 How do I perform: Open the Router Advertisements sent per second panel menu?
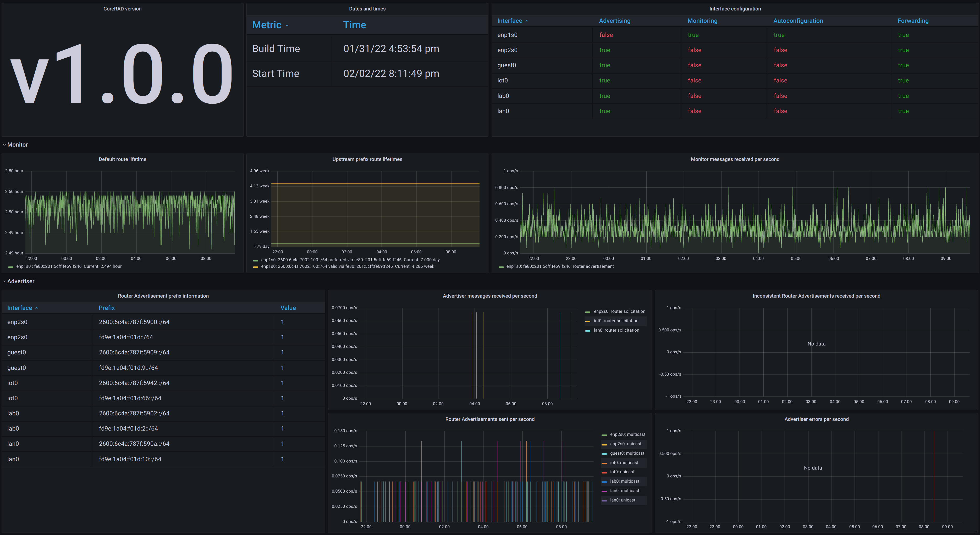[x=490, y=419]
